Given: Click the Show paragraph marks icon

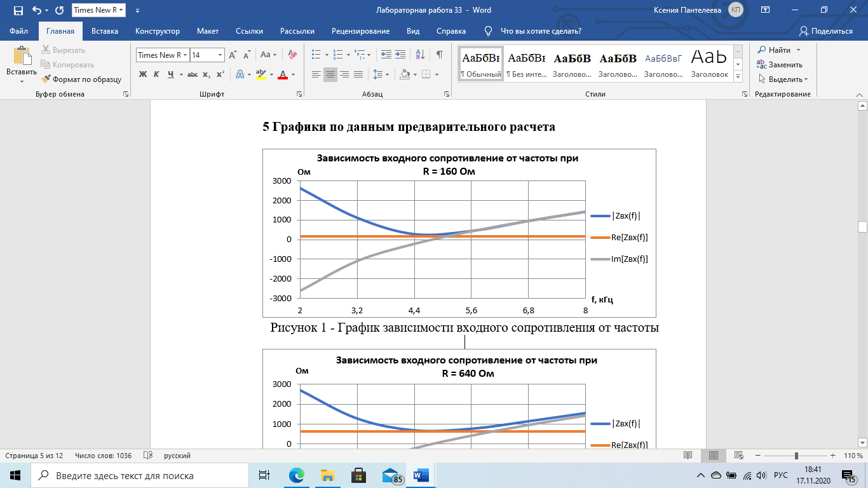Looking at the screenshot, I should [439, 55].
